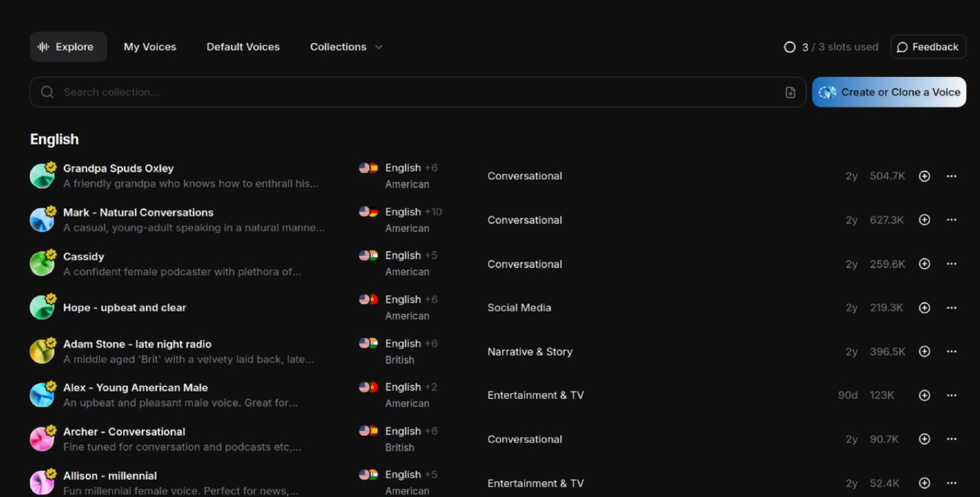The height and width of the screenshot is (497, 980).
Task: Open the Default Voices tab
Action: pos(243,47)
